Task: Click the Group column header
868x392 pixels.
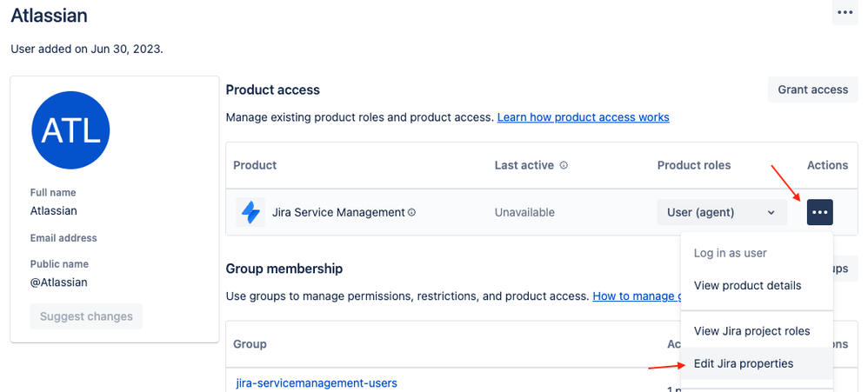Action: (250, 344)
